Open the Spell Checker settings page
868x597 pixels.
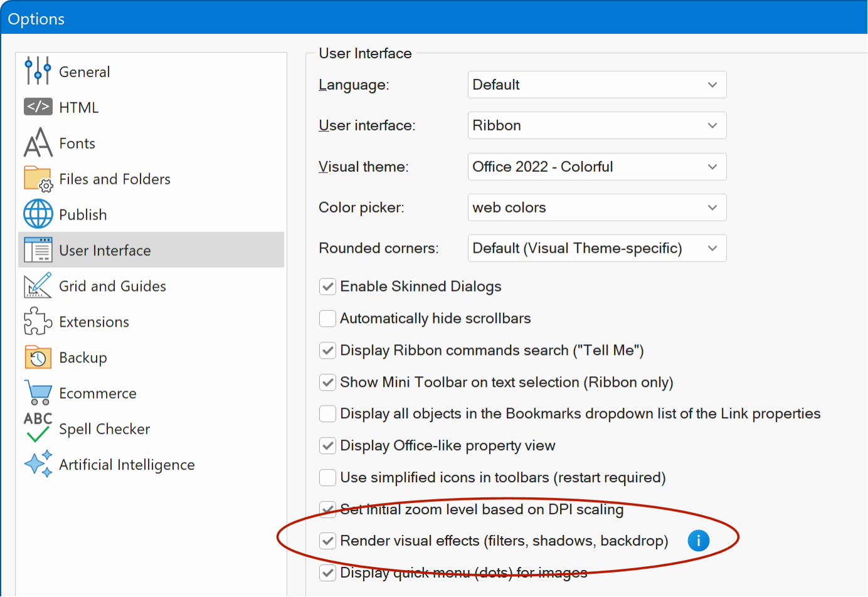tap(104, 429)
